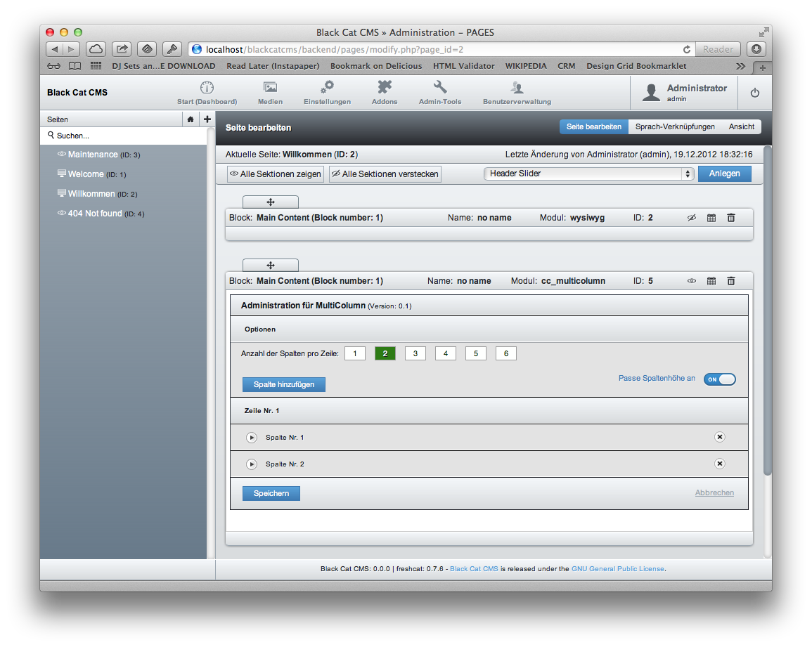The width and height of the screenshot is (812, 647).
Task: Switch to Sprach-Verknüpfungen tab
Action: pyautogui.click(x=675, y=127)
